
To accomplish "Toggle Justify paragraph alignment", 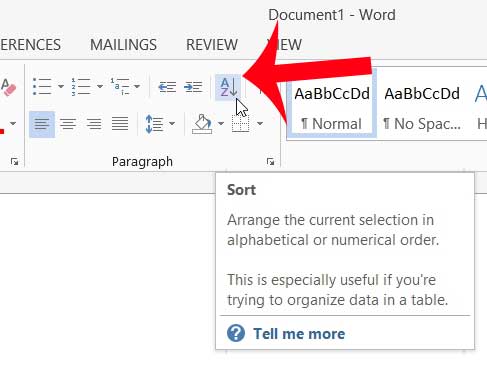I will click(x=120, y=124).
